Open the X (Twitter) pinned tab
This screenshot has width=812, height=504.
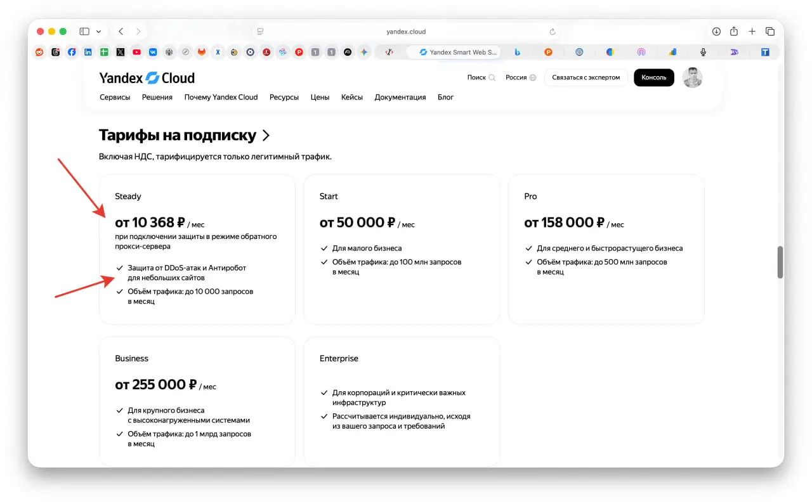pos(121,53)
